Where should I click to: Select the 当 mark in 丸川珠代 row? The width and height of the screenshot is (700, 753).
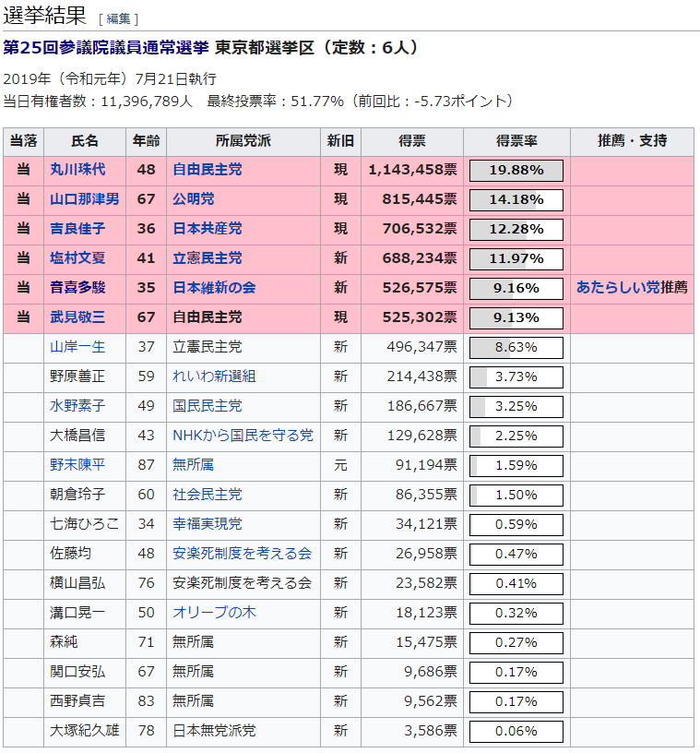24,170
